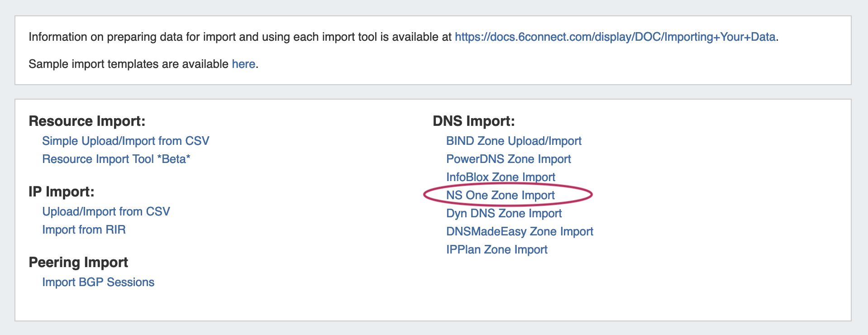Click the sample templates "here" link
Image resolution: width=868 pixels, height=335 pixels.
(x=243, y=64)
